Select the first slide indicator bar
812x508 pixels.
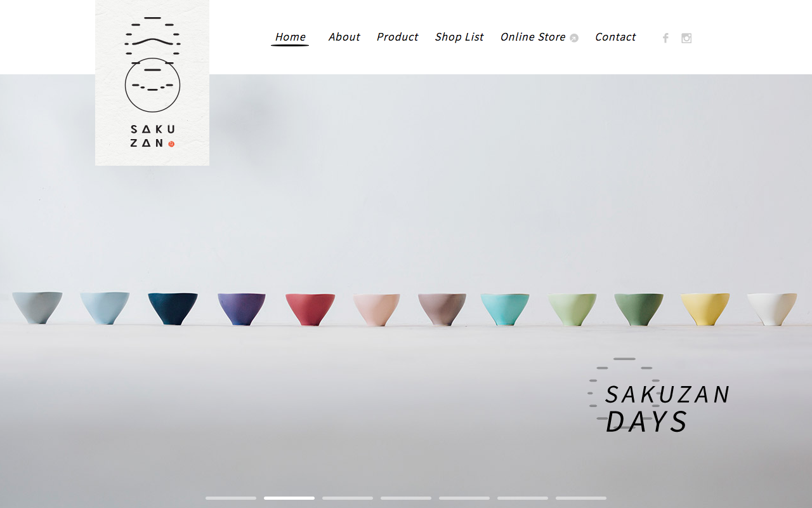(231, 498)
